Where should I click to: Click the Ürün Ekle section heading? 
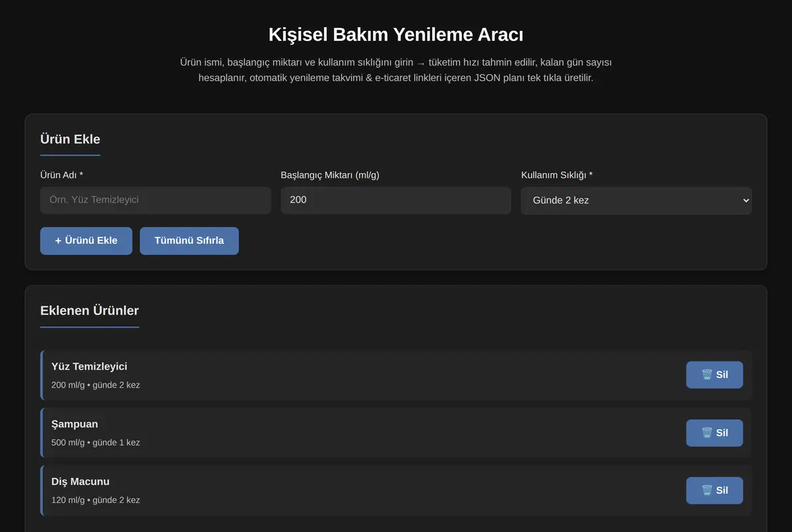(70, 139)
